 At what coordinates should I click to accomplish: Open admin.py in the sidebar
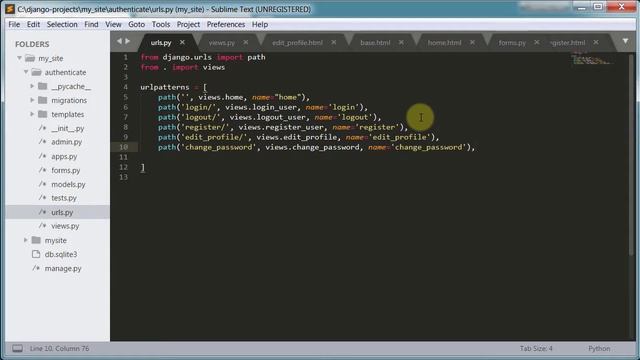point(67,142)
